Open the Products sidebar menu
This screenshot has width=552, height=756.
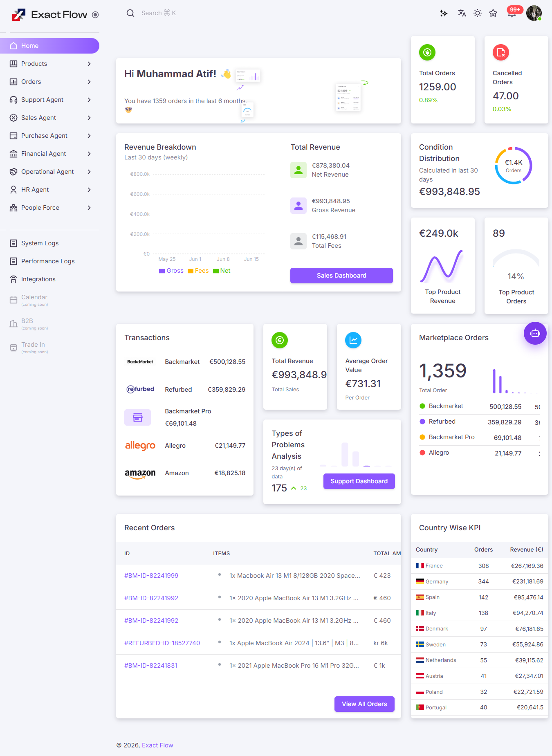pyautogui.click(x=49, y=64)
